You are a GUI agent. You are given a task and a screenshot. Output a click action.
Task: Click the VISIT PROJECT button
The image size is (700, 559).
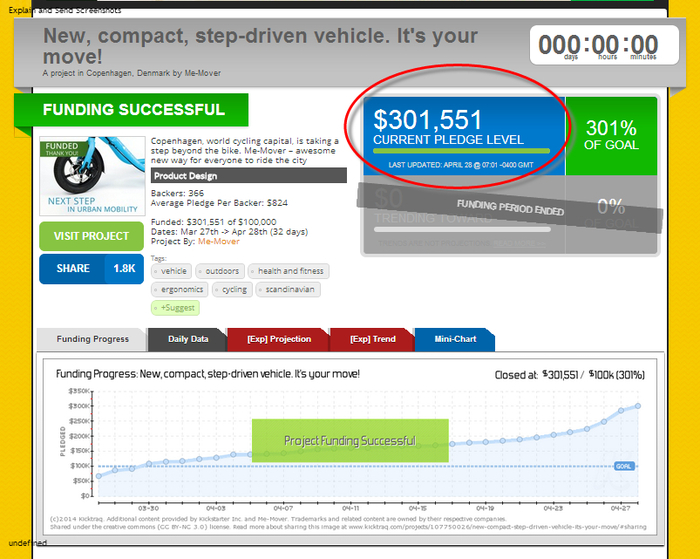pyautogui.click(x=91, y=236)
